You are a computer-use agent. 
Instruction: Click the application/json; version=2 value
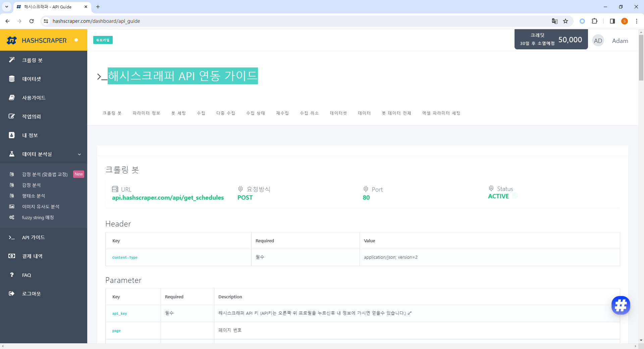pos(391,257)
